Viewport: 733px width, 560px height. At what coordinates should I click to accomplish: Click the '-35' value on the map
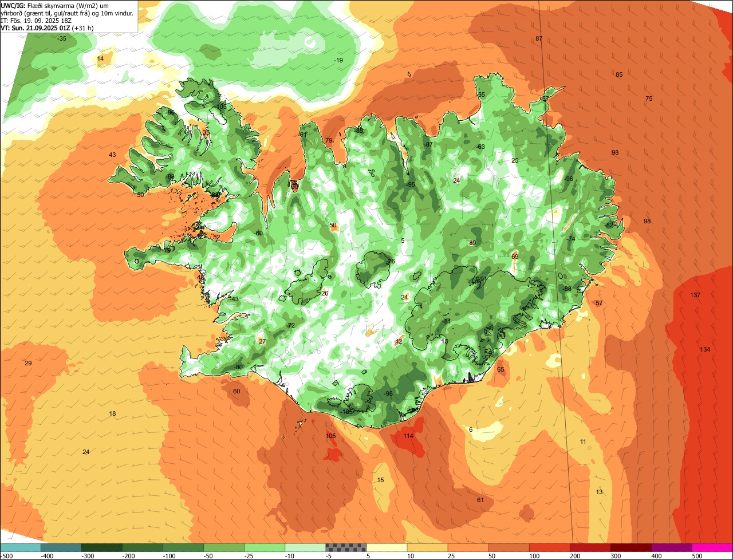(62, 38)
